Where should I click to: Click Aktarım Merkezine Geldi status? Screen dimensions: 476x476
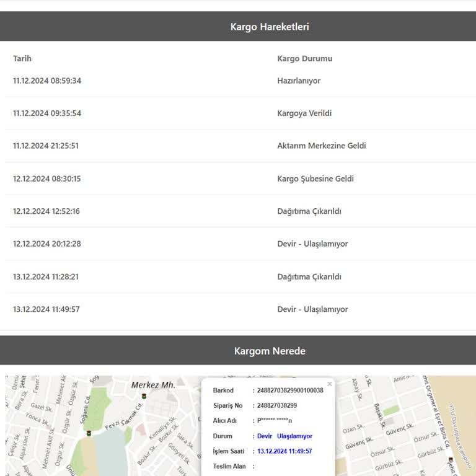[x=322, y=146]
